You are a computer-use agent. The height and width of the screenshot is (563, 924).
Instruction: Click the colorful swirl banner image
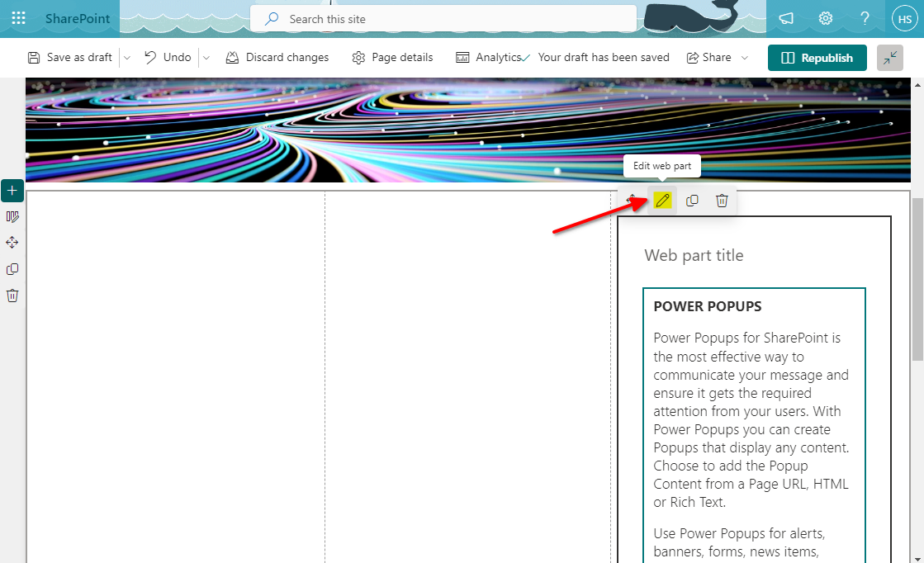pos(468,130)
